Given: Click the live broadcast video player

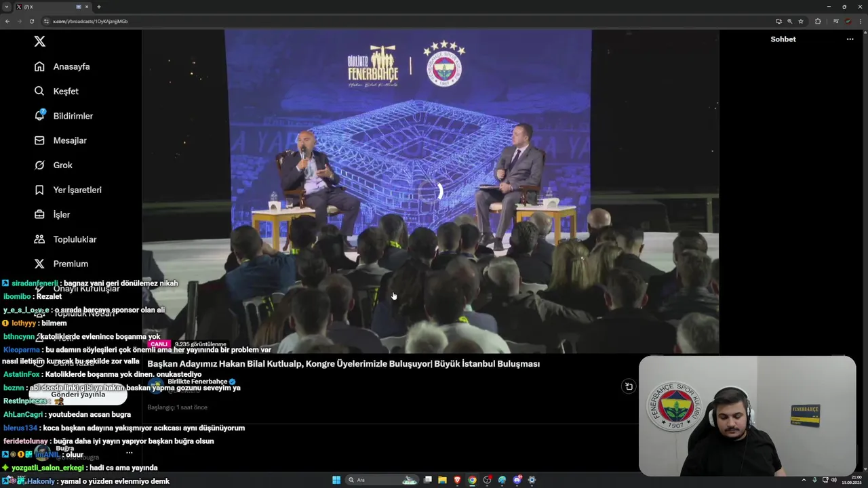Looking at the screenshot, I should (430, 191).
